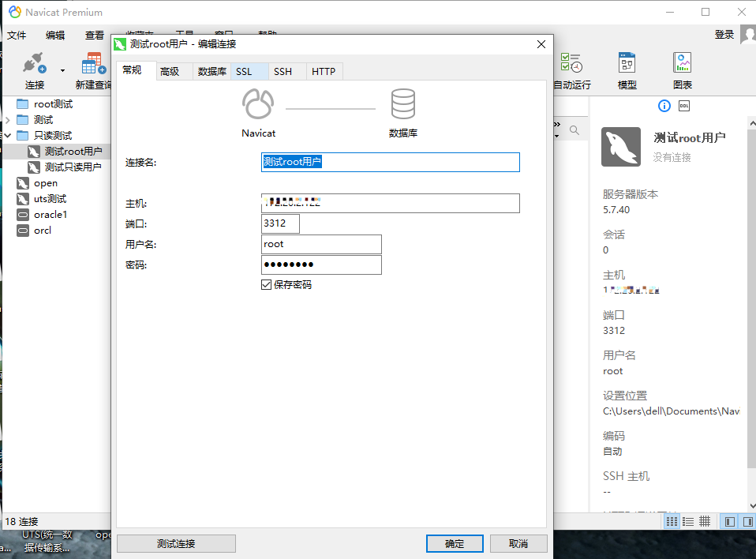Click the 测试连接 button
Image resolution: width=756 pixels, height=559 pixels.
[176, 543]
